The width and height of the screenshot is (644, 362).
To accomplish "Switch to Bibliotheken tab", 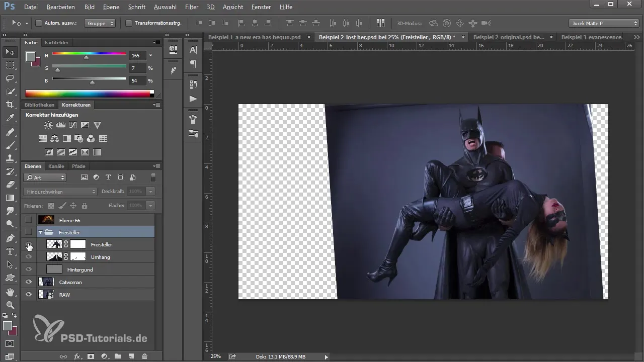I will tap(39, 105).
